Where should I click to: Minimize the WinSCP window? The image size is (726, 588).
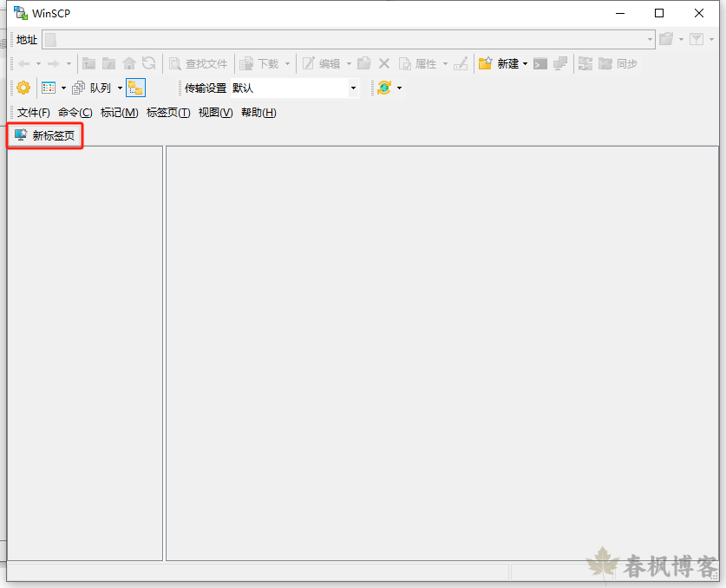(620, 13)
